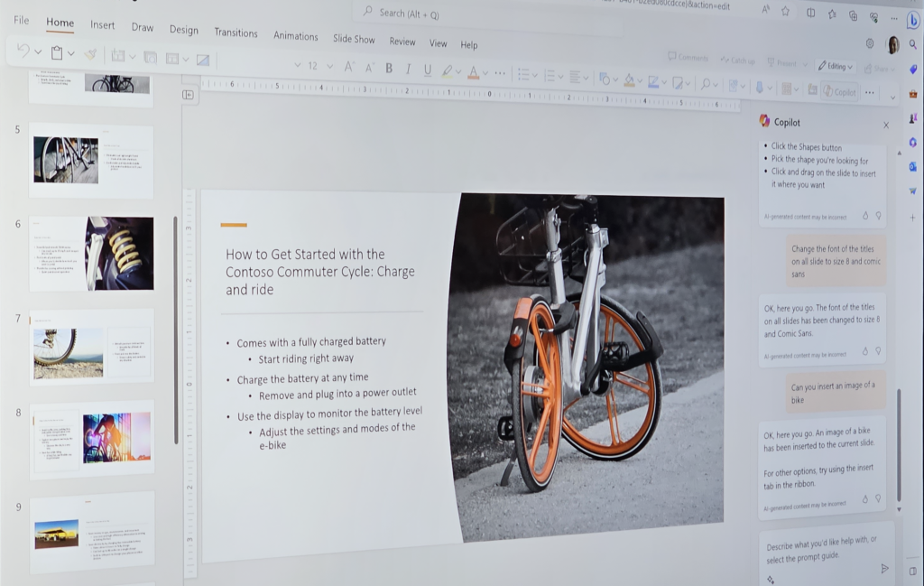Click the Present button

click(782, 62)
